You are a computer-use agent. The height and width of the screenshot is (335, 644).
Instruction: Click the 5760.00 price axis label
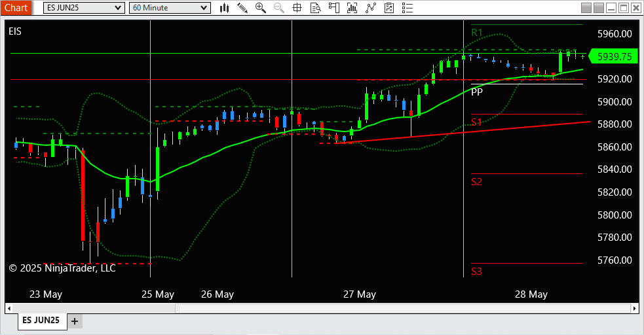(615, 260)
